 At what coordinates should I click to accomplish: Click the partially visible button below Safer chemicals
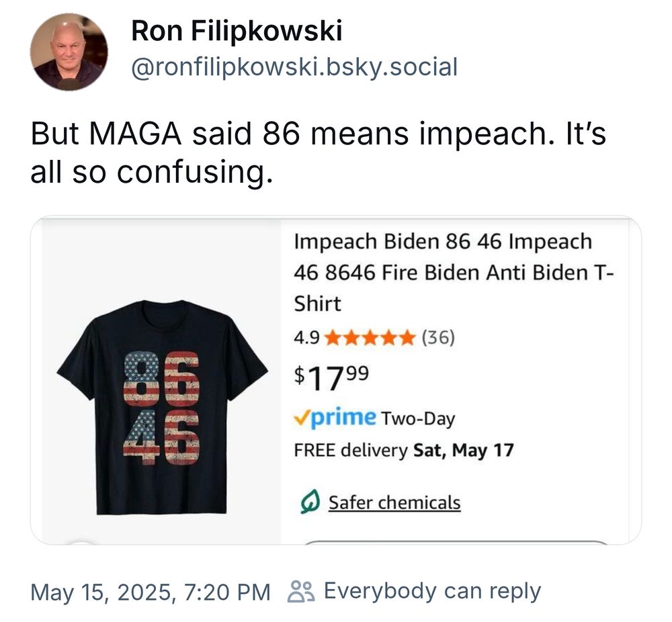[x=457, y=542]
